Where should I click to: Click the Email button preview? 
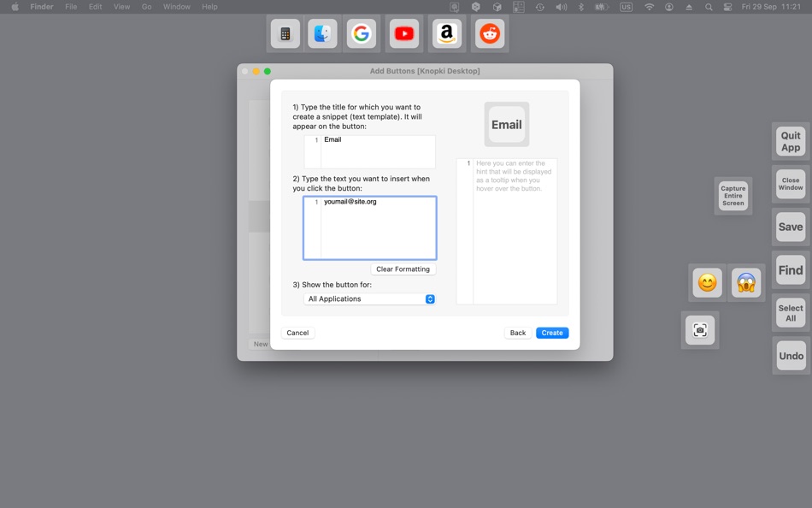click(507, 124)
